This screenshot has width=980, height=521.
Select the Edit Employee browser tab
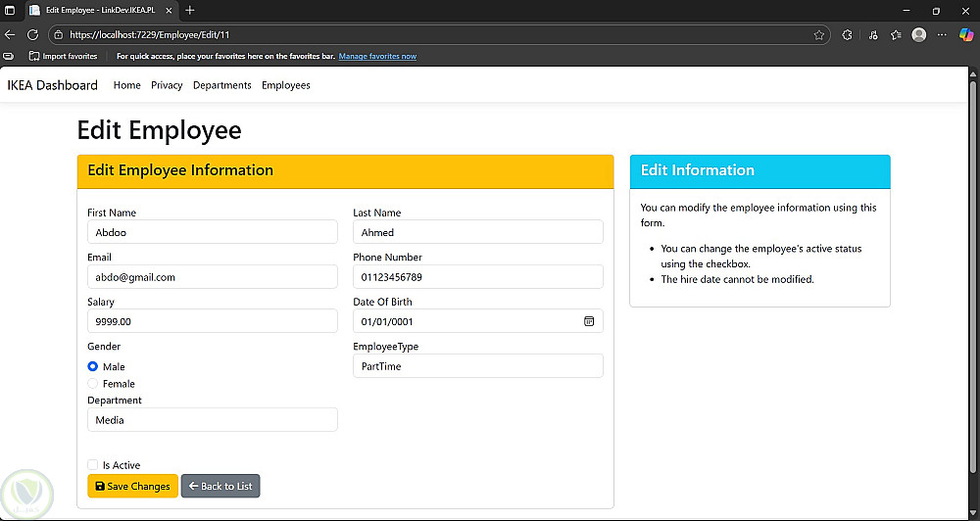point(100,11)
